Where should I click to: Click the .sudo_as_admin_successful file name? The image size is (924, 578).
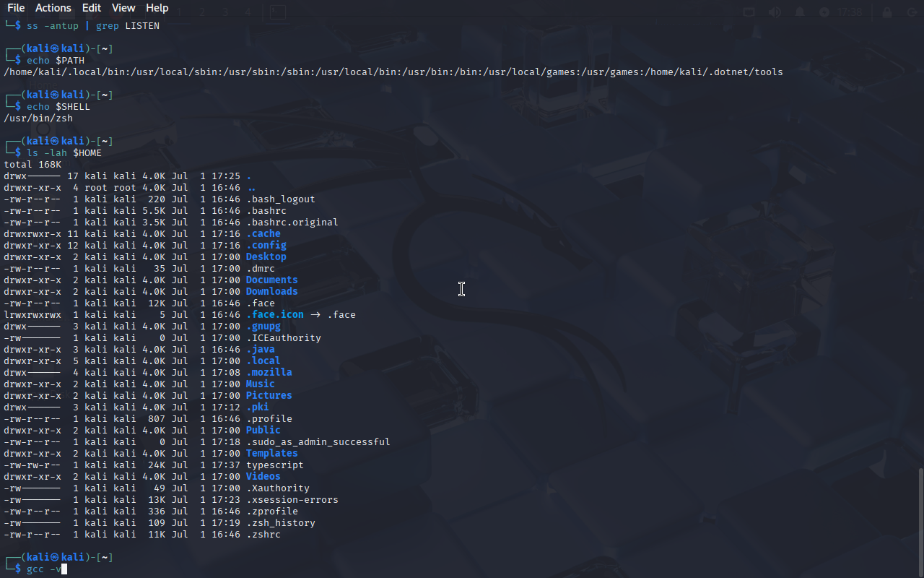(x=318, y=442)
